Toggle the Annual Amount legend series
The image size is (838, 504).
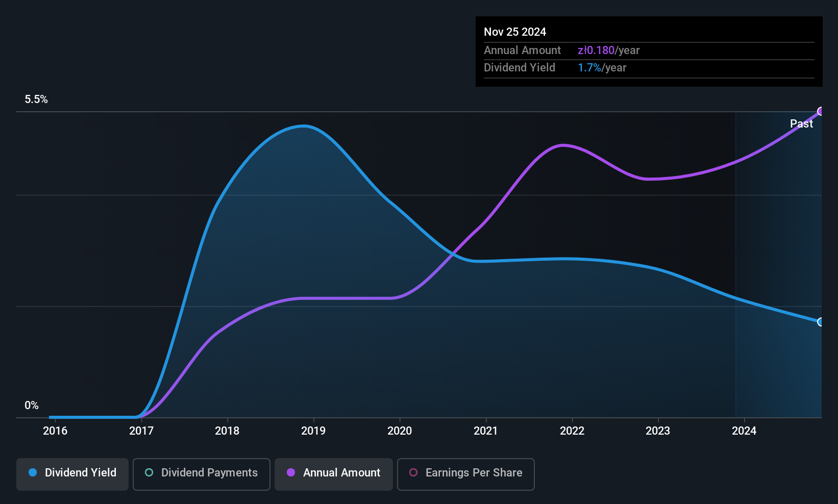[x=334, y=474]
